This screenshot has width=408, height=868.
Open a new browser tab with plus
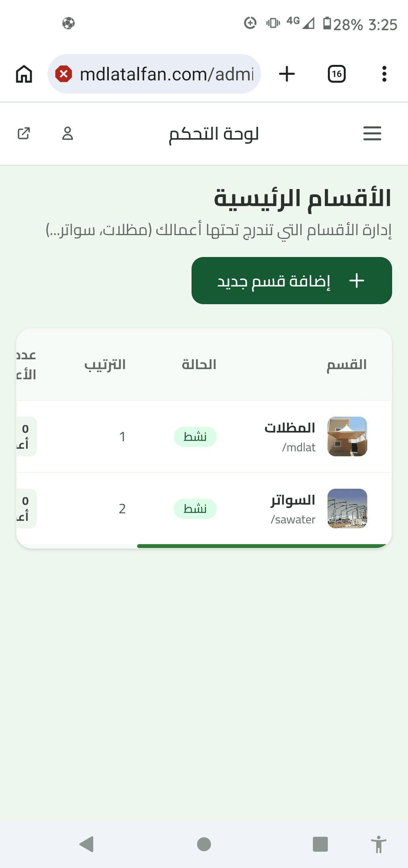[287, 74]
